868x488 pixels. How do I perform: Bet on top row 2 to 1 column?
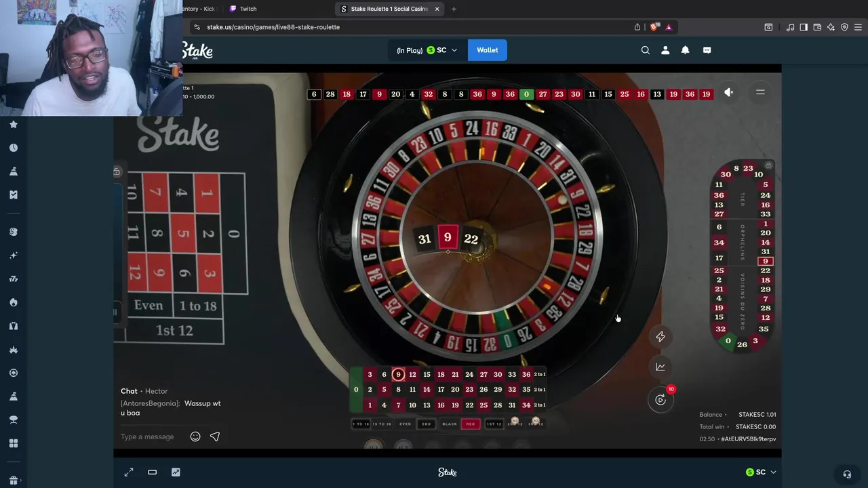540,374
